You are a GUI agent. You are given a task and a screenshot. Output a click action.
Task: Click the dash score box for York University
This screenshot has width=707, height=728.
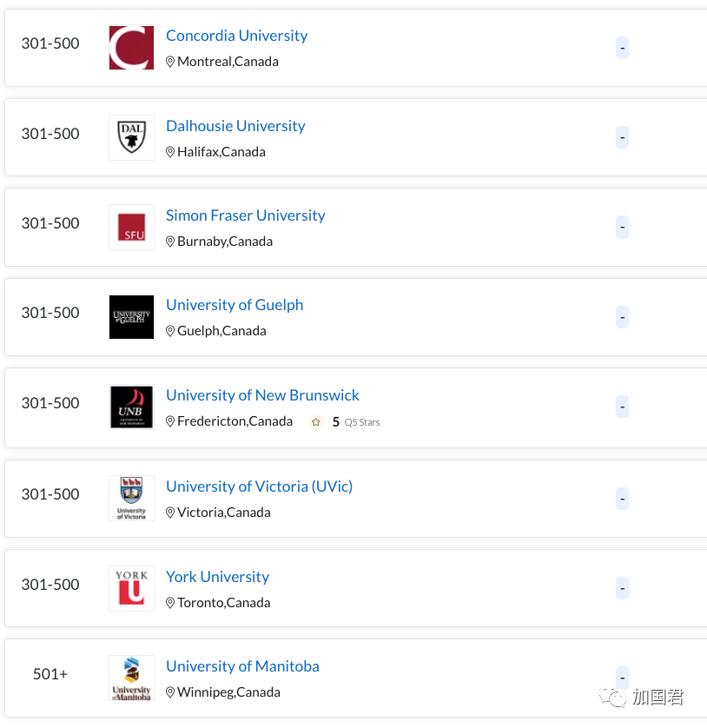pos(622,588)
